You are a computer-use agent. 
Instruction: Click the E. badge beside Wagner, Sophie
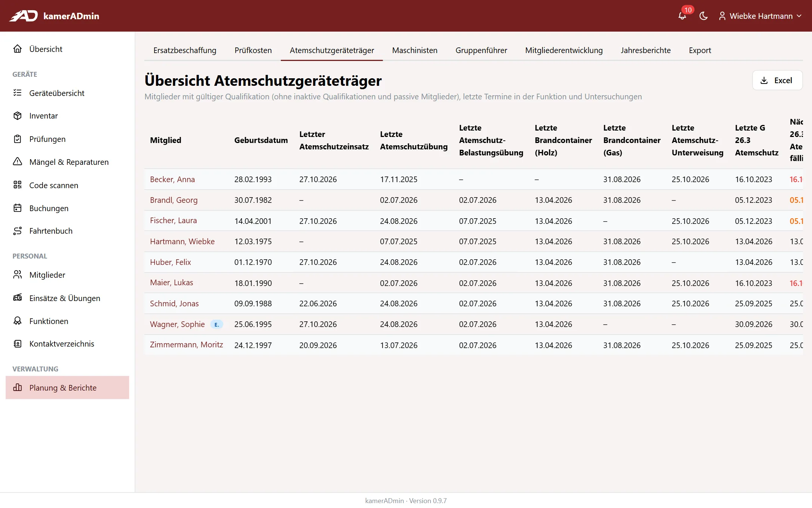point(217,324)
